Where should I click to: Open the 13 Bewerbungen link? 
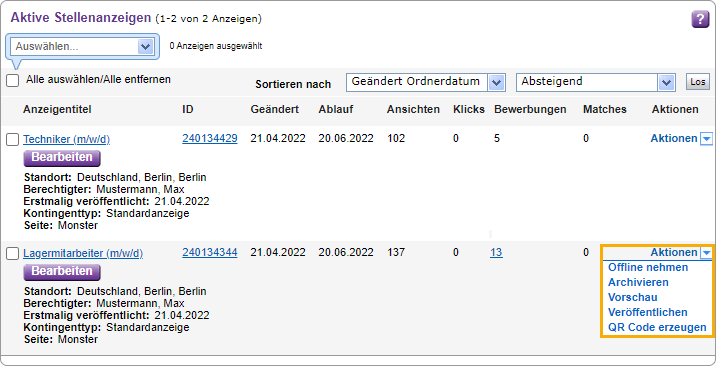[496, 252]
